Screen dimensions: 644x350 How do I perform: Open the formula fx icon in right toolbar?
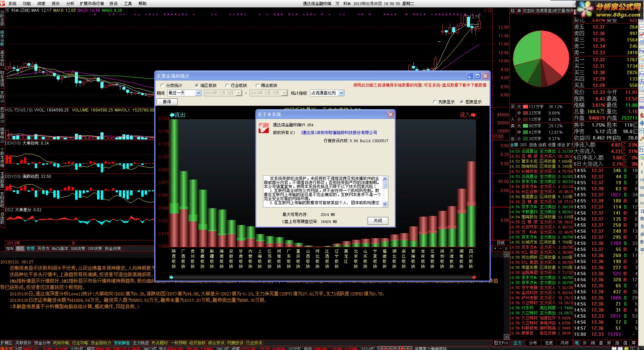pos(641,82)
